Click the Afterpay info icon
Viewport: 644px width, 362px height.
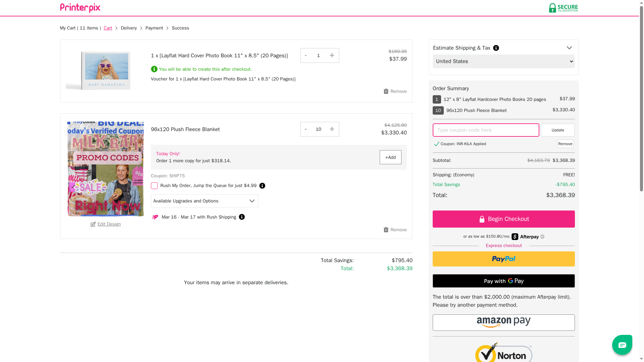(x=542, y=237)
